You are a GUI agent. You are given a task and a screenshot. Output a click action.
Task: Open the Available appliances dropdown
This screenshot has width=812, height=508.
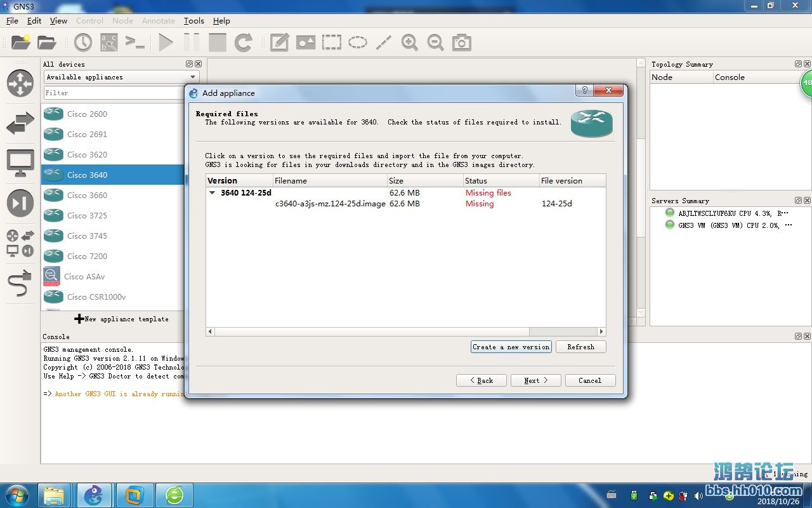pyautogui.click(x=121, y=77)
